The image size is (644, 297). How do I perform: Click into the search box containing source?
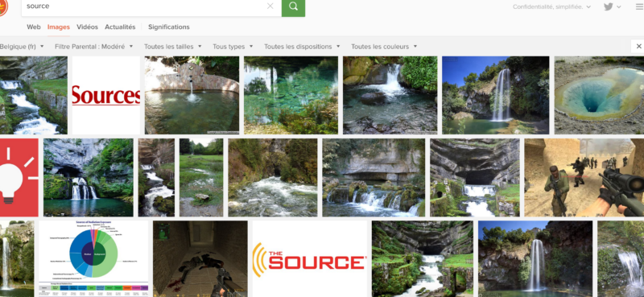pos(144,6)
